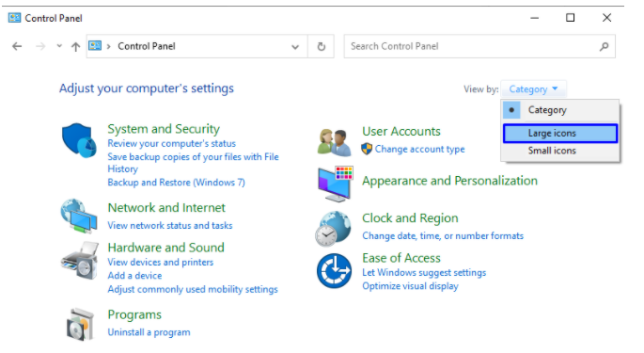Open System and Security heading
644x353 pixels.
pos(164,129)
